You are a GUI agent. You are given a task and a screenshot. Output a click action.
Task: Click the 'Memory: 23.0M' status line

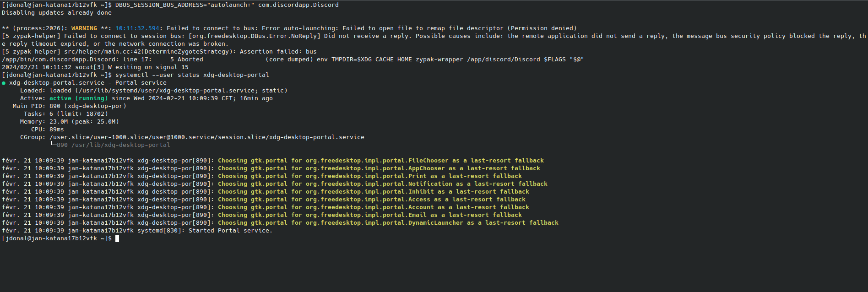coord(70,122)
